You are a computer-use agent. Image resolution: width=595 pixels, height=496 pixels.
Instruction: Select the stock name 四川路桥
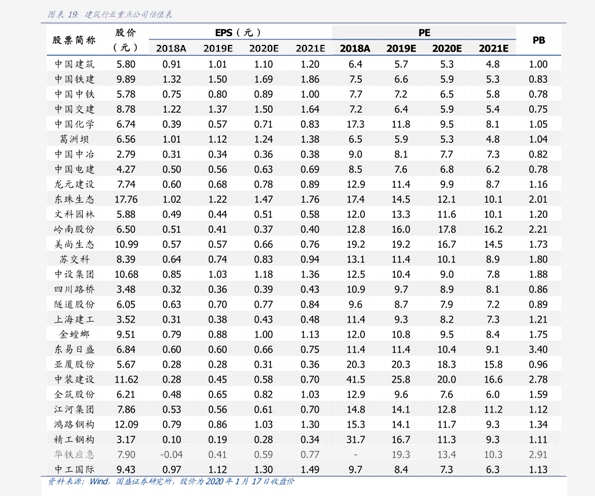click(74, 289)
